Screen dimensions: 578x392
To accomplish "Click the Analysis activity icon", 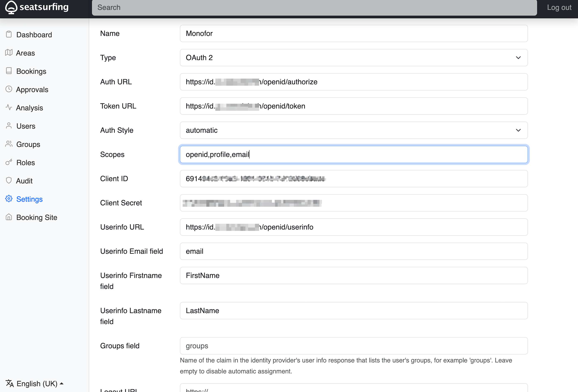I will click(9, 107).
